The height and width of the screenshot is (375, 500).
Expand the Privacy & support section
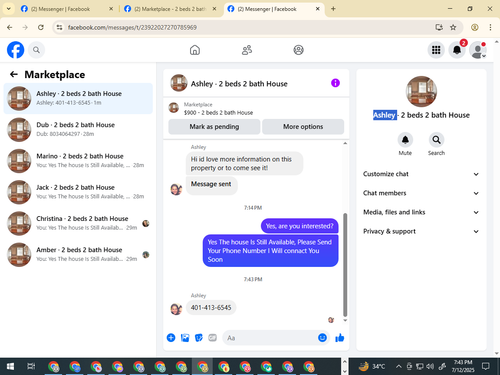(x=421, y=231)
